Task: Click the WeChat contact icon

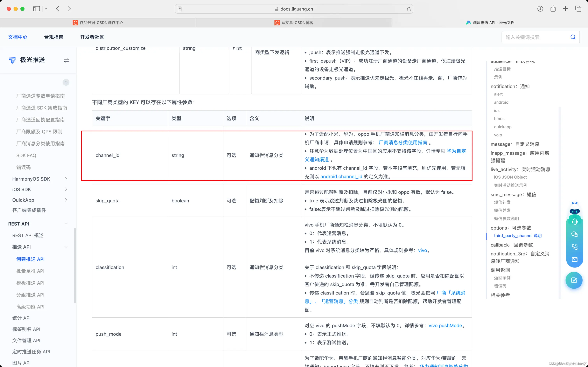Action: (574, 234)
